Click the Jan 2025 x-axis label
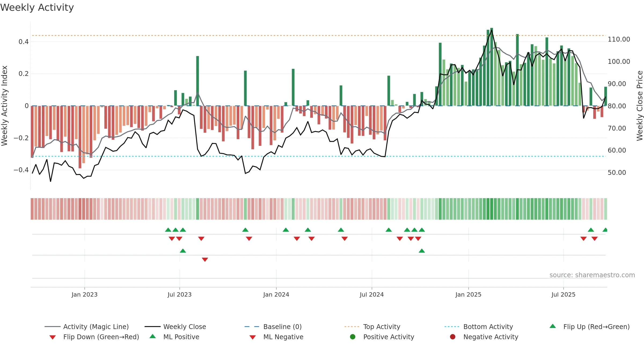The image size is (644, 362). click(468, 294)
